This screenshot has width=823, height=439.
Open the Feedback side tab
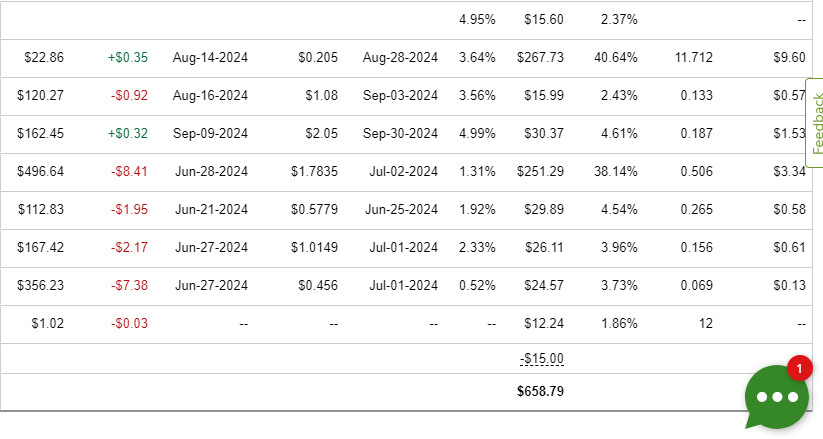click(815, 122)
